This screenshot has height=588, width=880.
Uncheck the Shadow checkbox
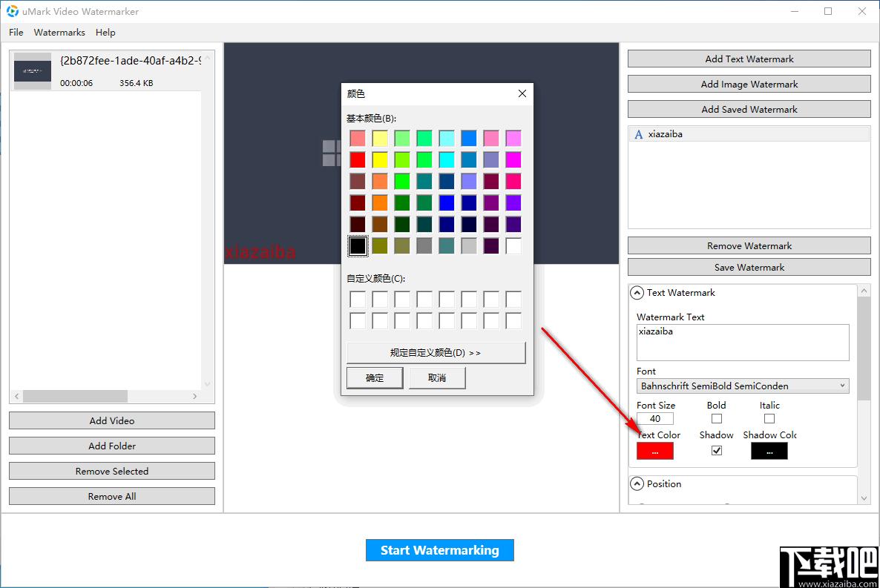click(x=717, y=451)
